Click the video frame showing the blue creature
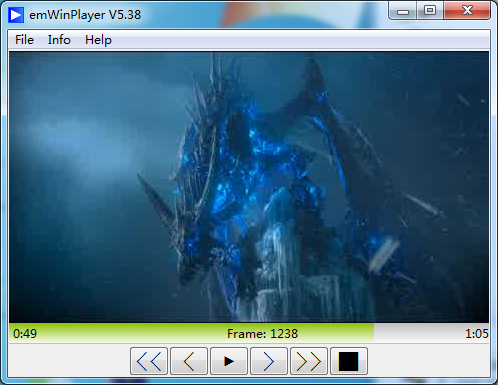This screenshot has height=385, width=498. coord(249,187)
